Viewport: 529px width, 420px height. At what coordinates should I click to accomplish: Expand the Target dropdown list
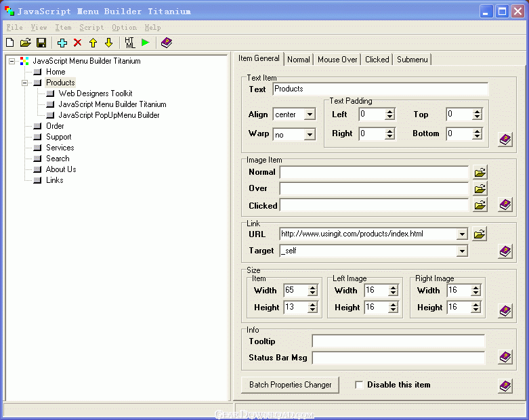tap(462, 251)
